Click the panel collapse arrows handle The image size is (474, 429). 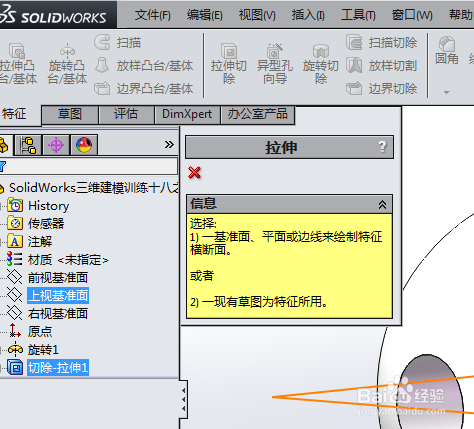click(184, 399)
